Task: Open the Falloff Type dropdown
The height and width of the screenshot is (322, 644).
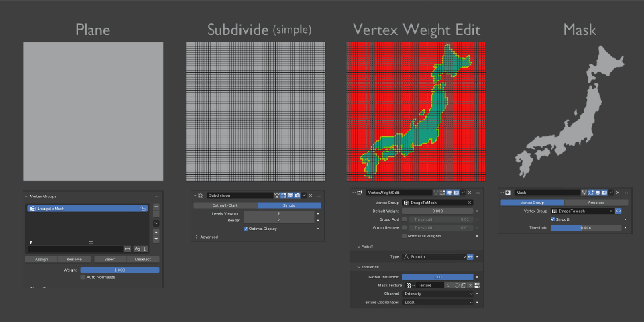Action: point(433,256)
